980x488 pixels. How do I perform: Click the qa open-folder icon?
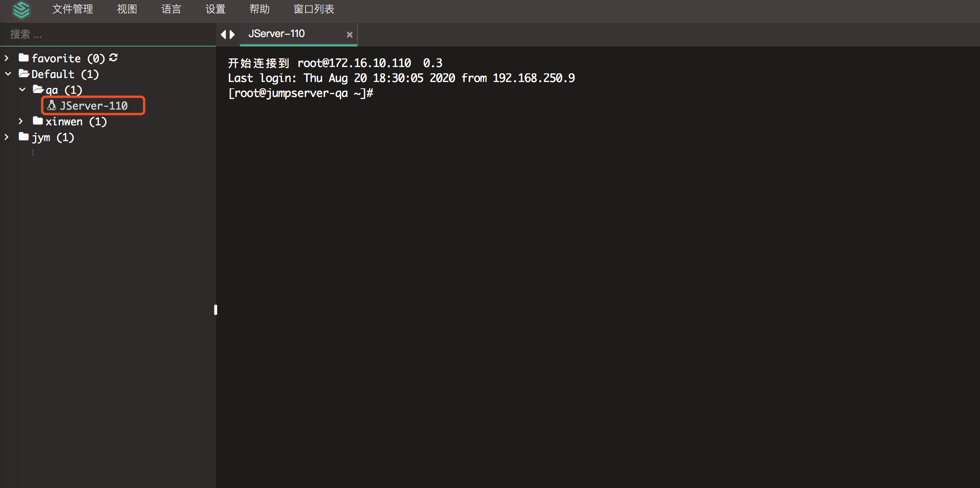click(x=38, y=89)
